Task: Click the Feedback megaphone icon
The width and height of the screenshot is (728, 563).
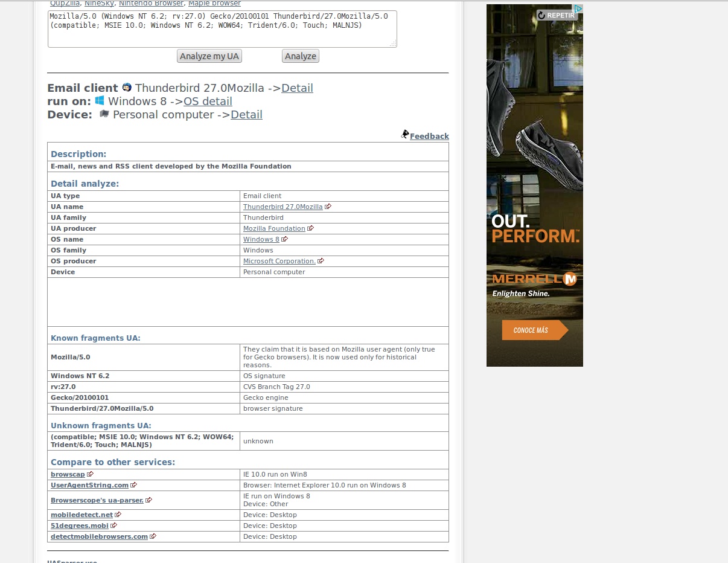Action: coord(405,134)
